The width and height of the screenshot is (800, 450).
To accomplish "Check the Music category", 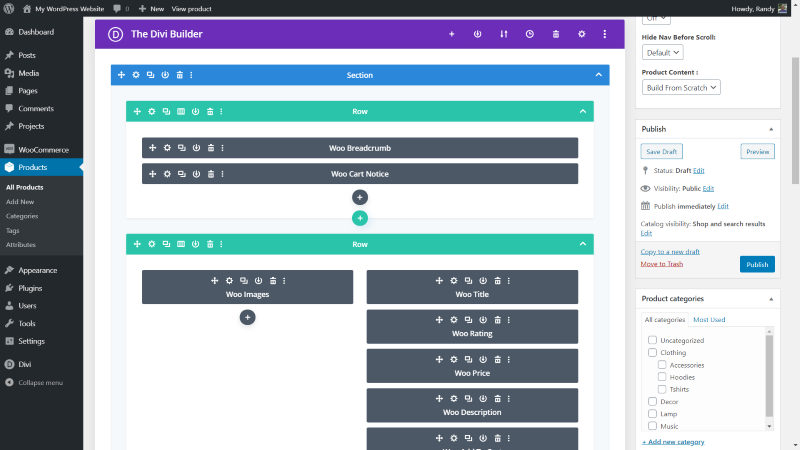I will tap(652, 426).
